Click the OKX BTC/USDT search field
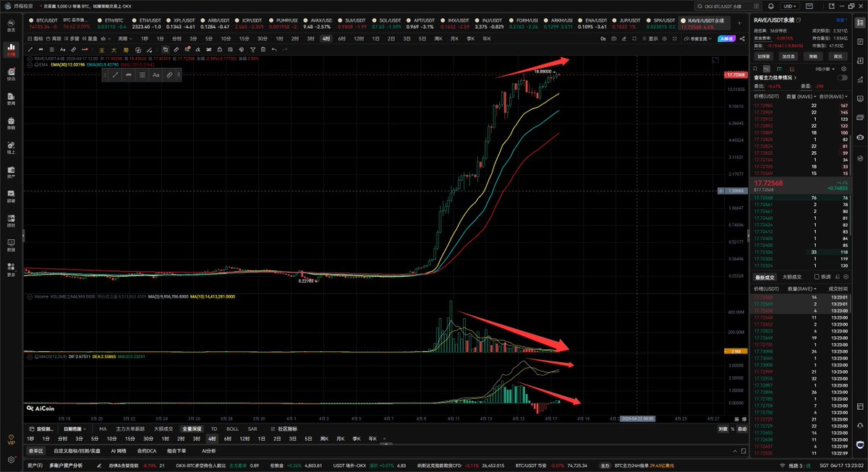The width and height of the screenshot is (868, 472). [x=728, y=7]
